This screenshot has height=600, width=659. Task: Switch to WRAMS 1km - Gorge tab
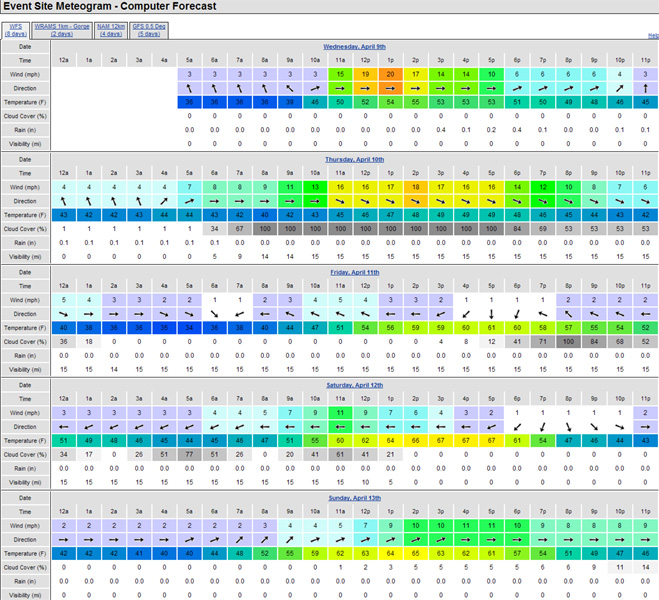(61, 30)
